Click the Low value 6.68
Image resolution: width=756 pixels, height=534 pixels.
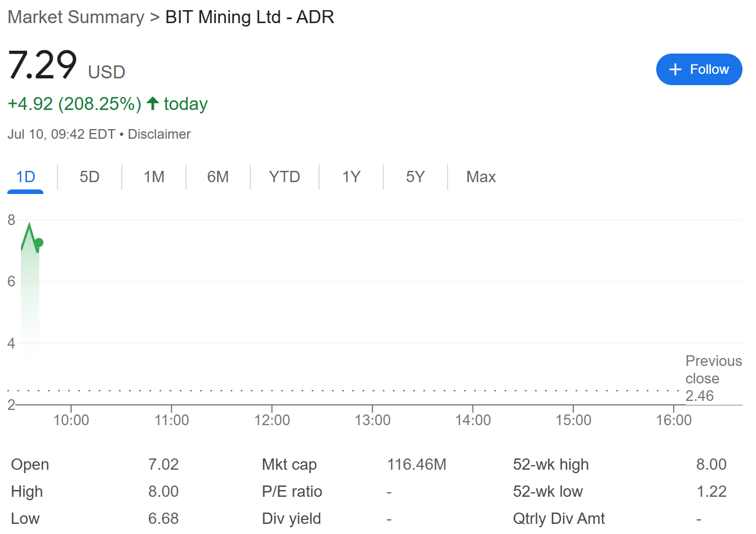click(x=163, y=519)
